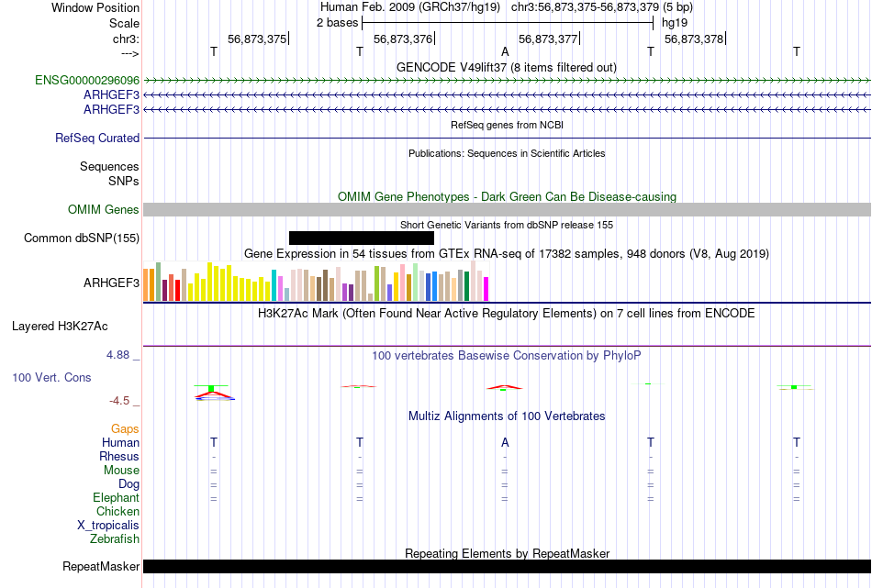Click the RefSeq genes from NCBI title

tap(508, 125)
